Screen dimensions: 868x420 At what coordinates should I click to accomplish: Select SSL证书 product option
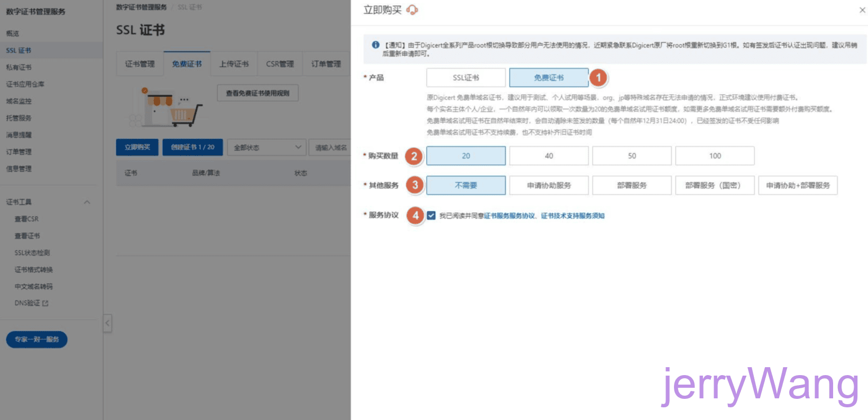coord(466,78)
